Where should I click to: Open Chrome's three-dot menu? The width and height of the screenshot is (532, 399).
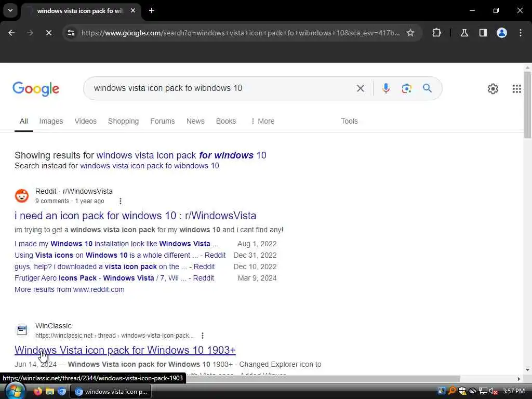point(521,33)
